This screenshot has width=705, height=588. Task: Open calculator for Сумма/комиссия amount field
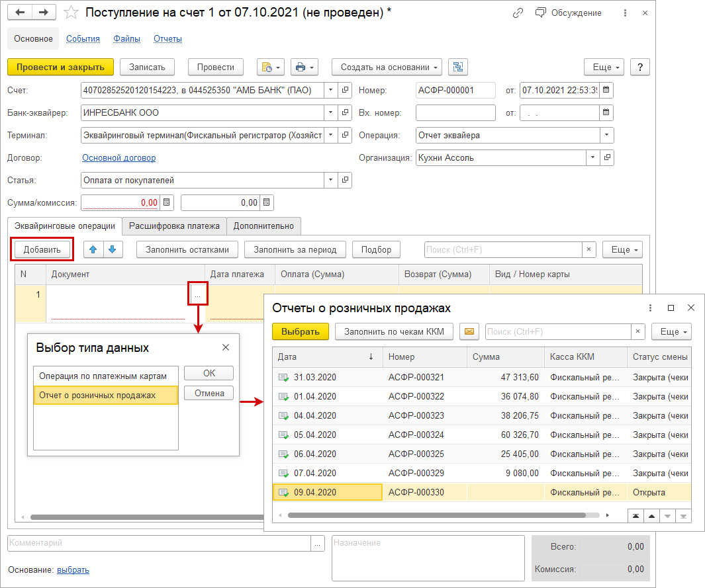coord(167,202)
